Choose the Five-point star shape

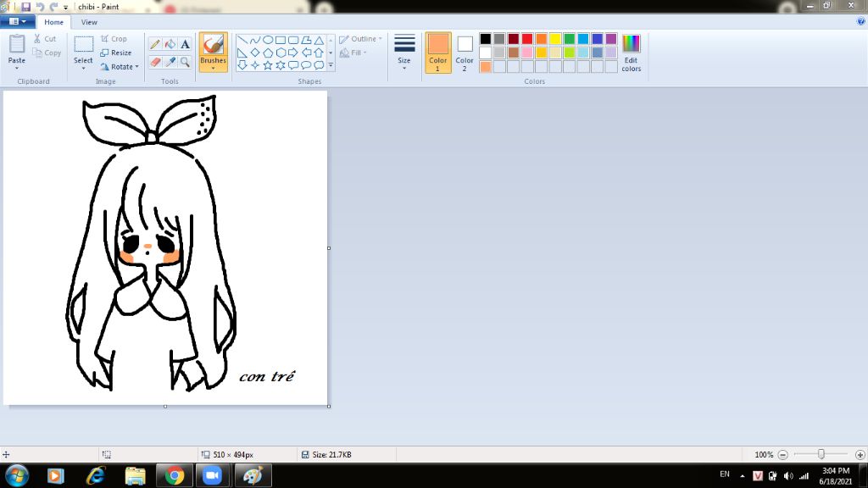267,65
